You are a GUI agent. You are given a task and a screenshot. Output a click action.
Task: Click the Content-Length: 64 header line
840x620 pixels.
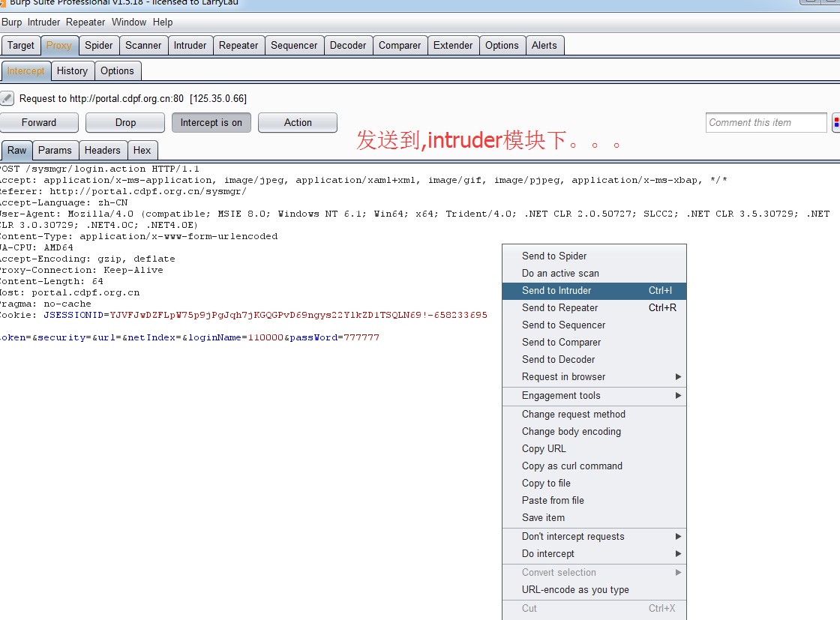[x=52, y=281]
